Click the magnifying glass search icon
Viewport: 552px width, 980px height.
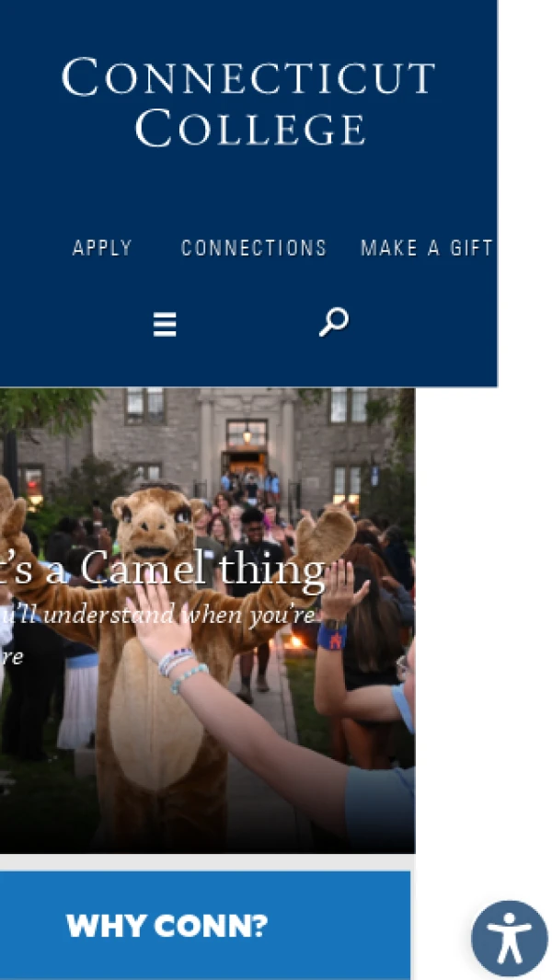pyautogui.click(x=333, y=322)
